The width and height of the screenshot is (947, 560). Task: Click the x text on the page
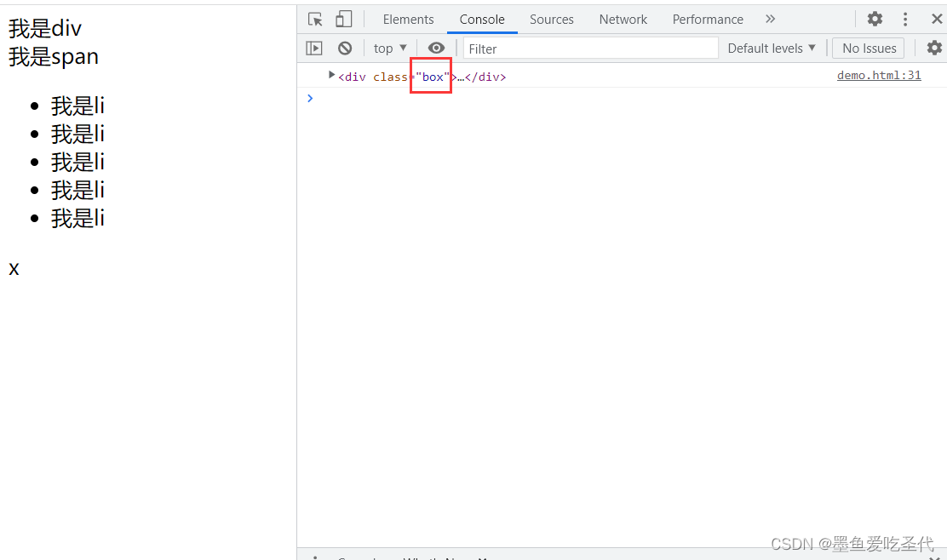click(14, 269)
